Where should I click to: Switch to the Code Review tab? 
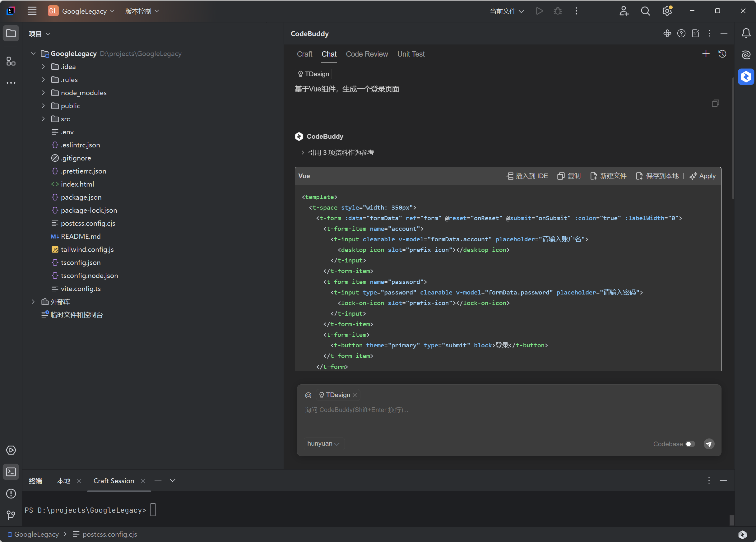tap(367, 54)
